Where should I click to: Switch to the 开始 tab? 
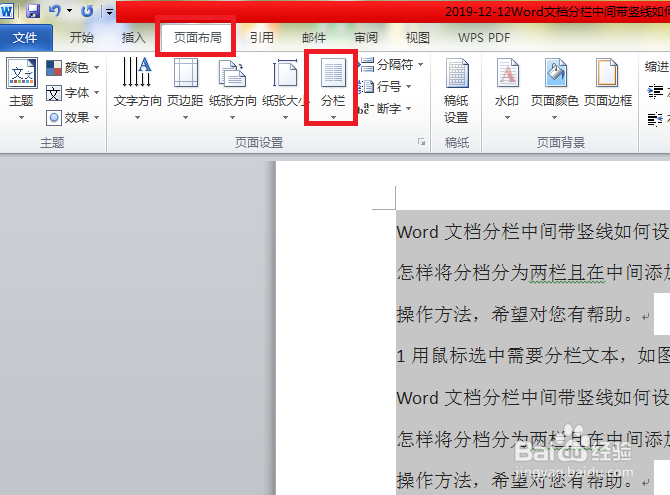pos(82,38)
